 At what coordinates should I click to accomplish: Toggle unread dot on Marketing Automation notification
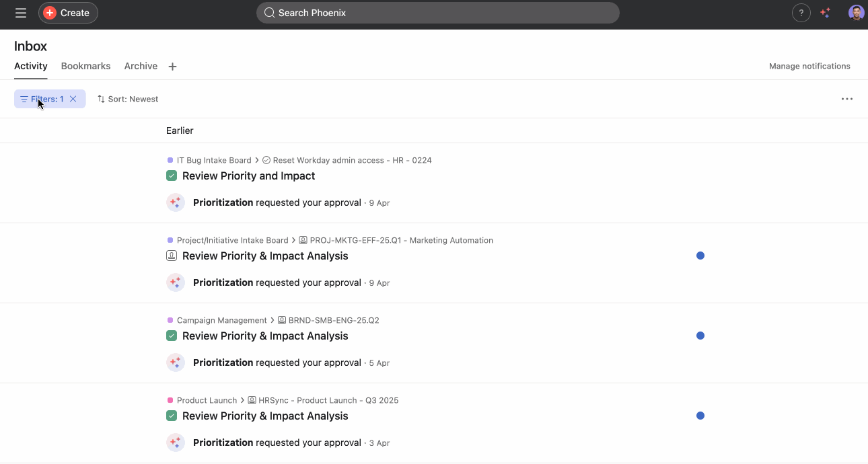pyautogui.click(x=700, y=256)
